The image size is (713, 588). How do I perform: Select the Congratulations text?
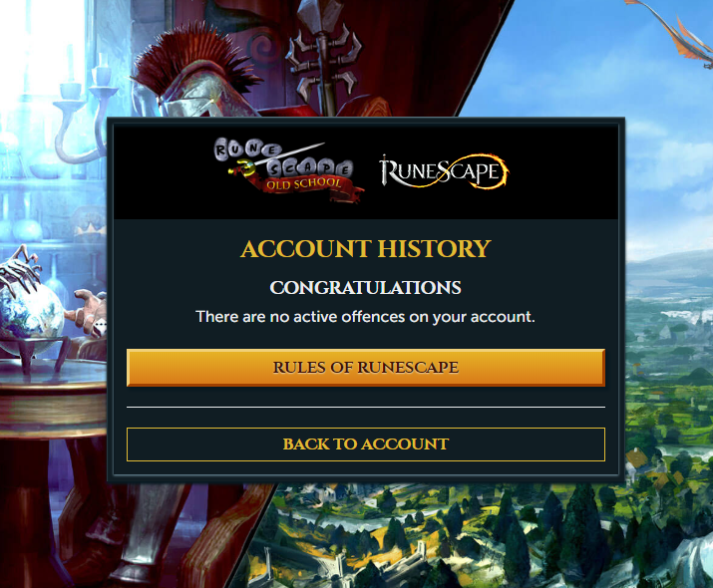(366, 288)
